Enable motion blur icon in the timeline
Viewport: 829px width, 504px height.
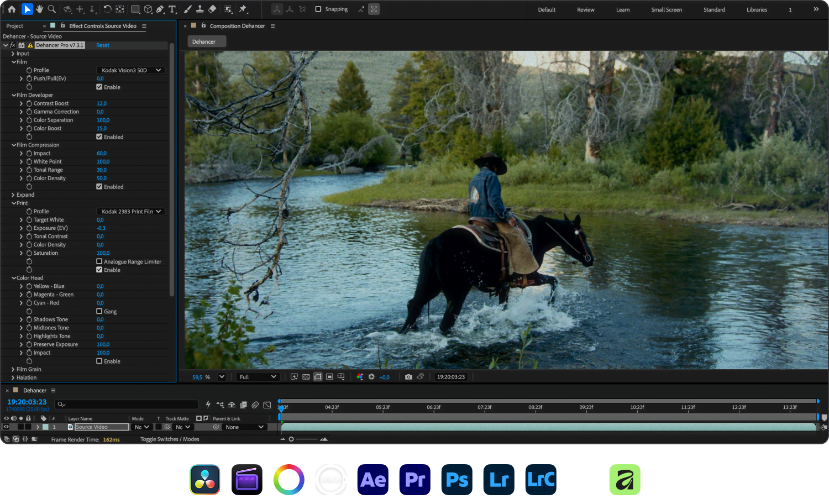tap(255, 405)
